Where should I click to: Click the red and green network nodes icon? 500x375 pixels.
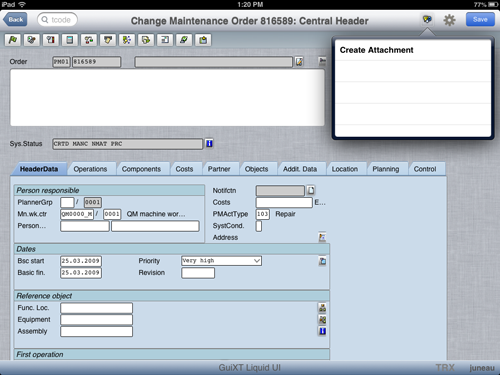click(89, 40)
